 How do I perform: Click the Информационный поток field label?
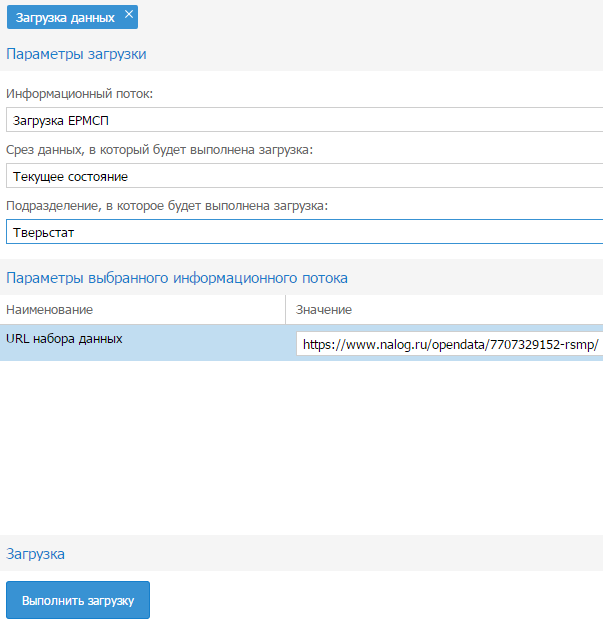click(x=79, y=94)
